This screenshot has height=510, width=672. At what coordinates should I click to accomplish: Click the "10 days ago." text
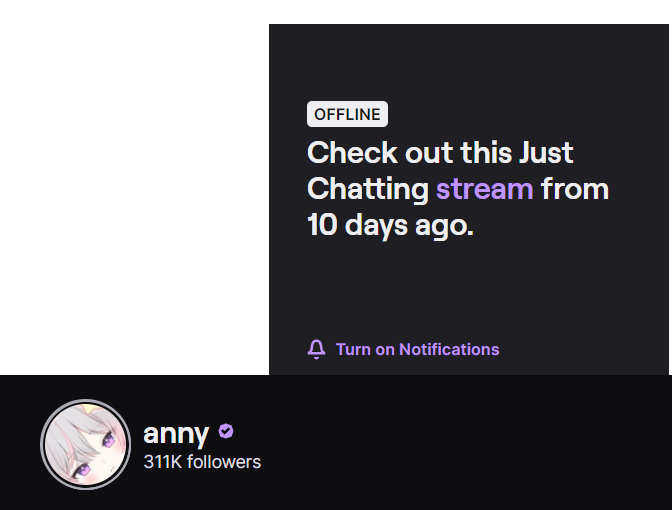tap(389, 224)
